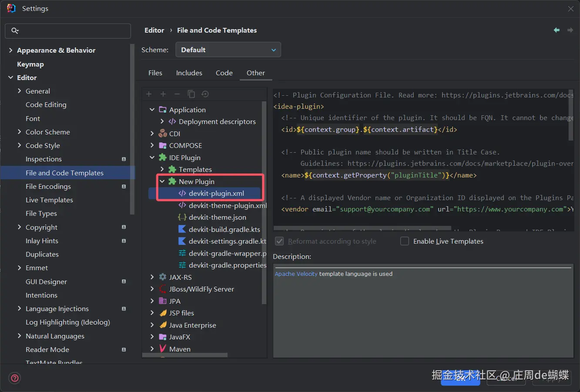Click the CDI coffee beans icon

pos(163,134)
